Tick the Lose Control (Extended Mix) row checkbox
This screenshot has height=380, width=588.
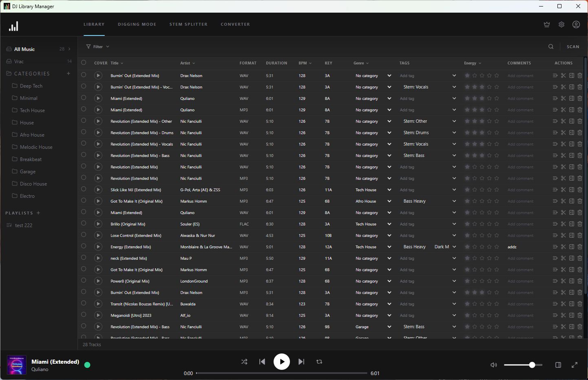pyautogui.click(x=84, y=235)
